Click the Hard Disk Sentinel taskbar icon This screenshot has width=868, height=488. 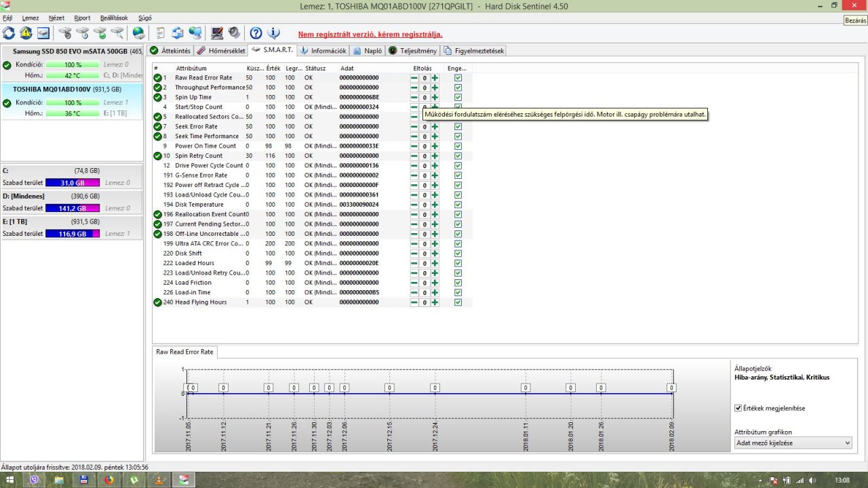point(183,480)
